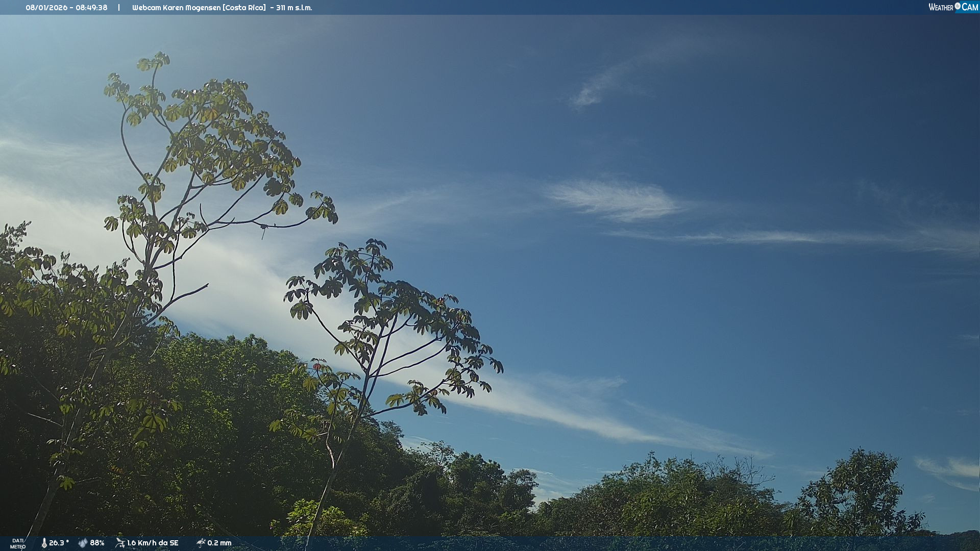Viewport: 980px width, 551px height.
Task: Click the thermometer temperature icon
Action: click(44, 543)
